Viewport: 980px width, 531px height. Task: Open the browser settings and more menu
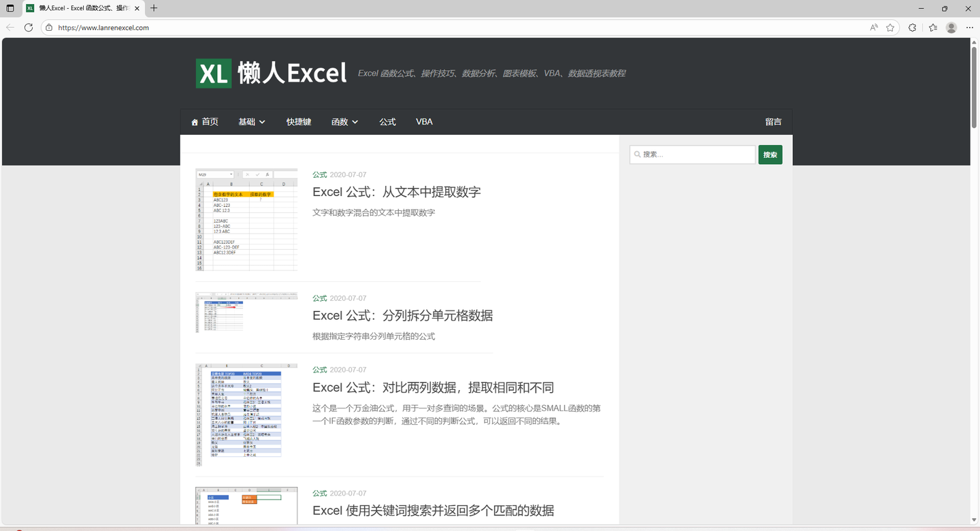click(970, 28)
